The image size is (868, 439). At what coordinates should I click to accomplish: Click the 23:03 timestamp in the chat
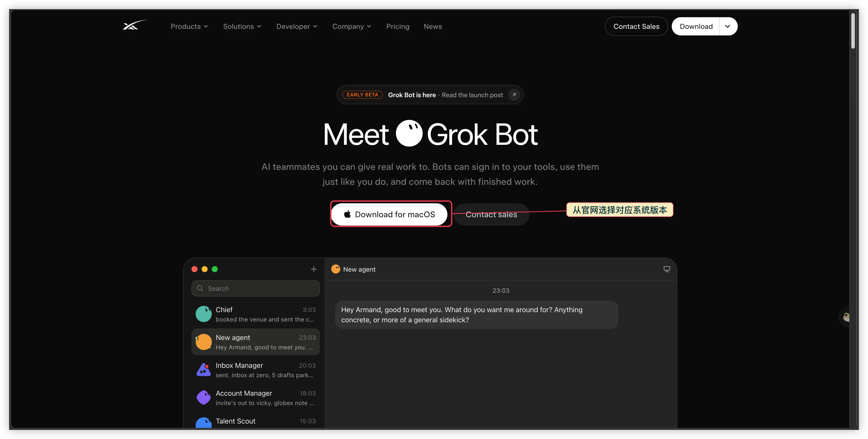click(x=501, y=291)
